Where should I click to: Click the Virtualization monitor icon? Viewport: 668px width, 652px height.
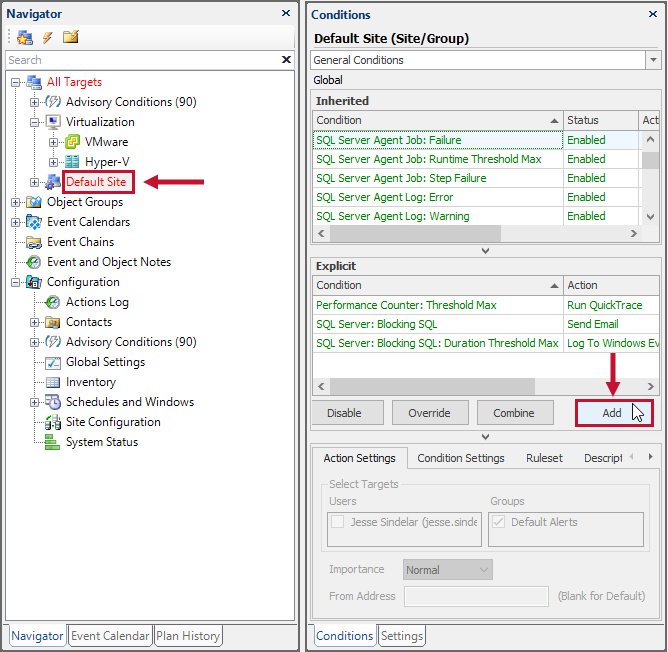tap(53, 122)
